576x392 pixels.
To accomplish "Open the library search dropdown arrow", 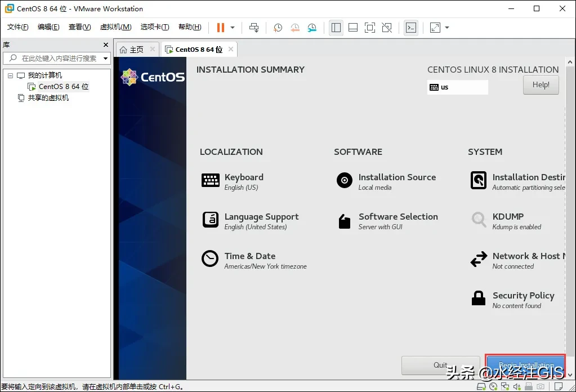I will pyautogui.click(x=106, y=59).
